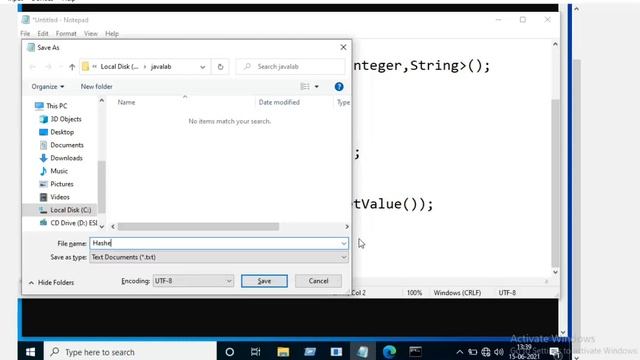Click navigation pane scroll down arrow
The width and height of the screenshot is (640, 360).
[102, 227]
